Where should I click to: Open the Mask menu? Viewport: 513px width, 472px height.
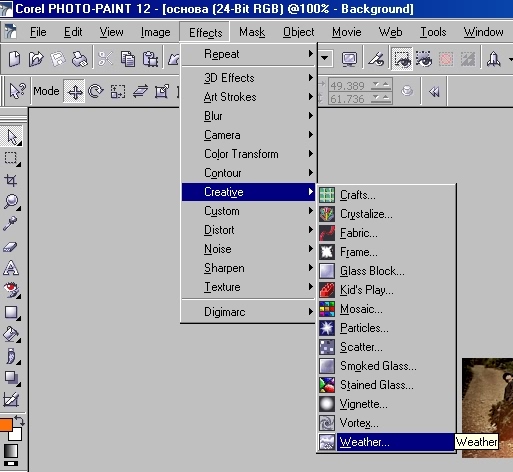click(252, 32)
